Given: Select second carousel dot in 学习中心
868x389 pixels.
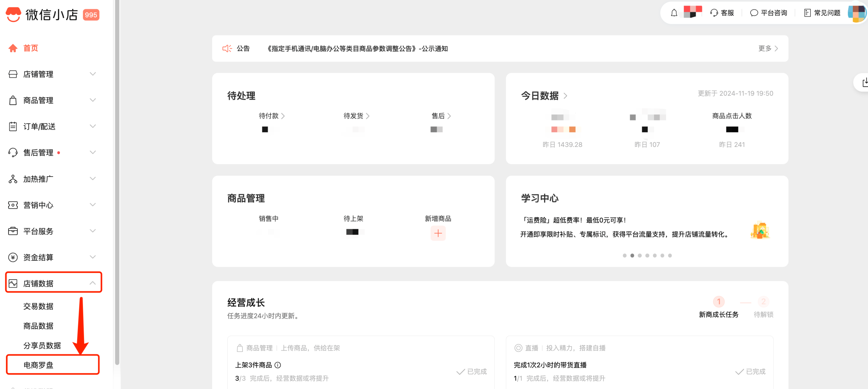Looking at the screenshot, I should click(632, 255).
